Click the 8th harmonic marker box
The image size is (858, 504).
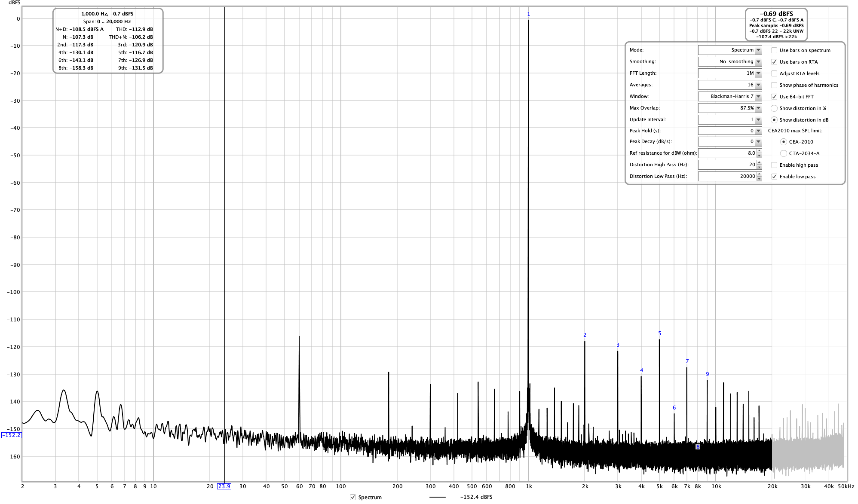pos(698,447)
